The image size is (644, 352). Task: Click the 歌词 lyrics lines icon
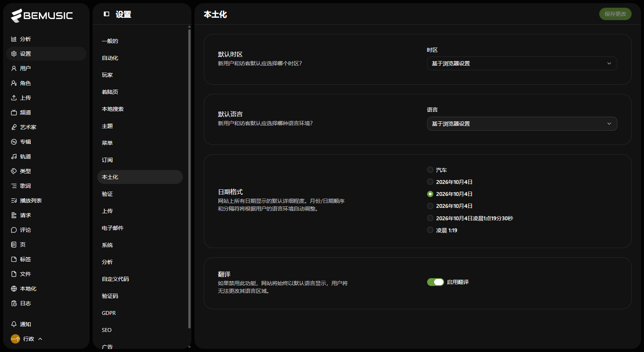point(14,186)
